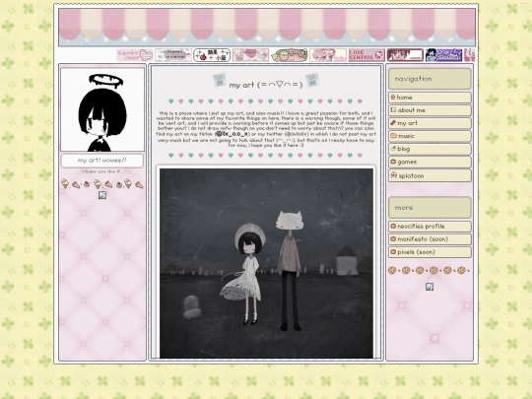Click the pencil icon beside my art

(x=393, y=123)
